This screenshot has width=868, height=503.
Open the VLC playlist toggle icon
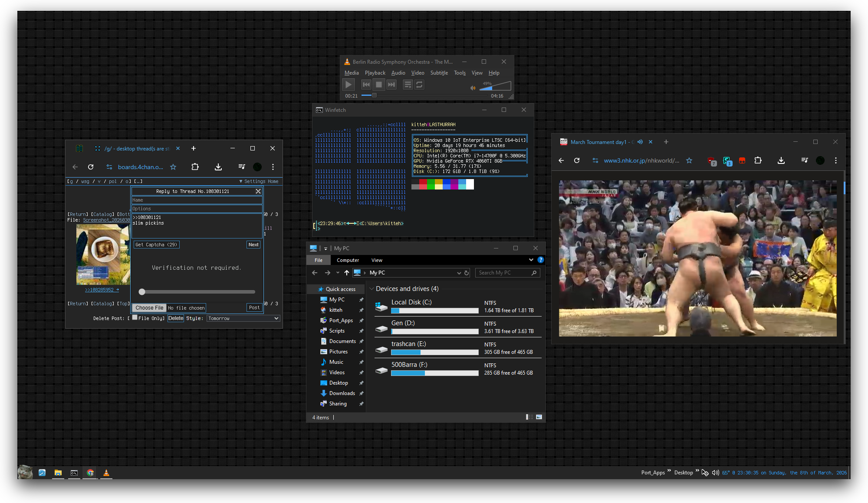coord(408,85)
